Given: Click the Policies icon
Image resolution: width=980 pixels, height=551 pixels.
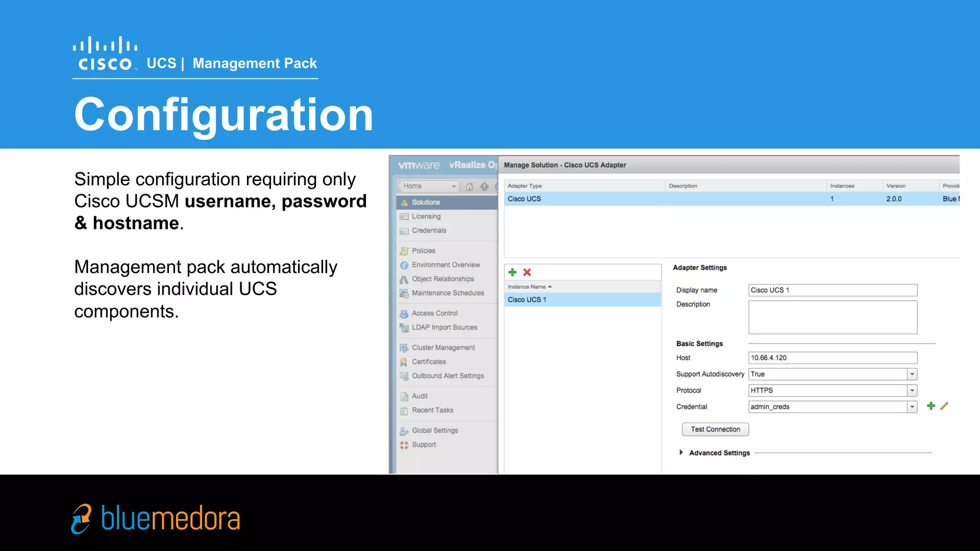Looking at the screenshot, I should (404, 251).
